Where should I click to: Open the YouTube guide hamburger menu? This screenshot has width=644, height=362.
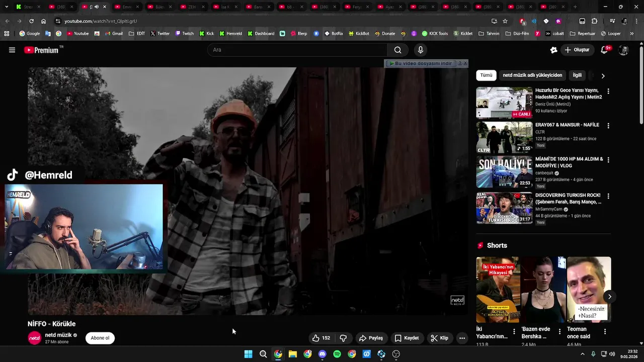pyautogui.click(x=12, y=50)
